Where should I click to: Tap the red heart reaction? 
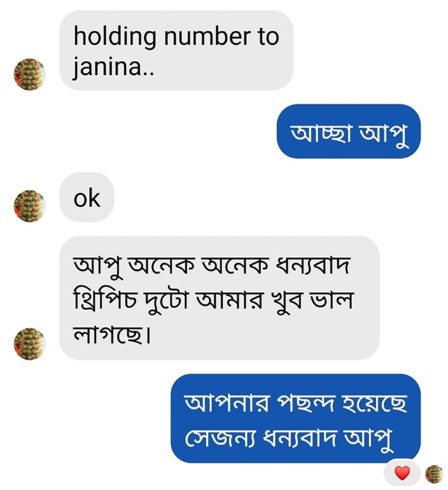402,473
